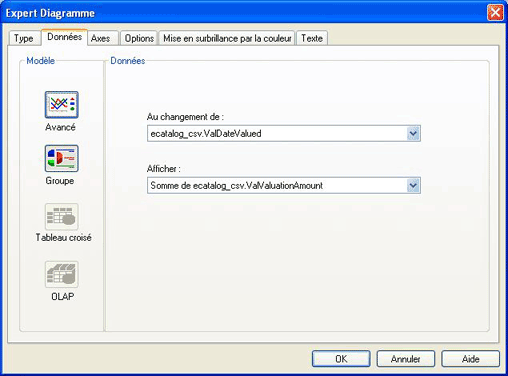The height and width of the screenshot is (376, 508).
Task: Select the Avancé chart model icon
Action: pos(62,105)
